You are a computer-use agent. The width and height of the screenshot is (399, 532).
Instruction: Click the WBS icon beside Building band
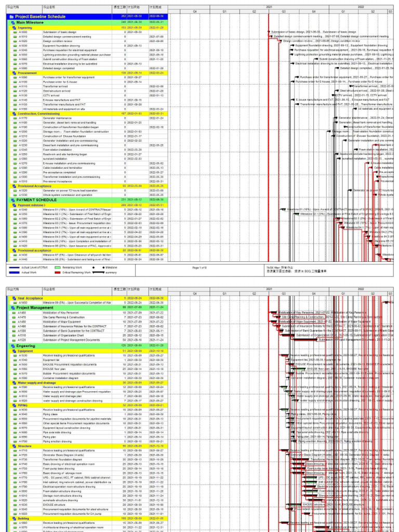tap(15, 518)
